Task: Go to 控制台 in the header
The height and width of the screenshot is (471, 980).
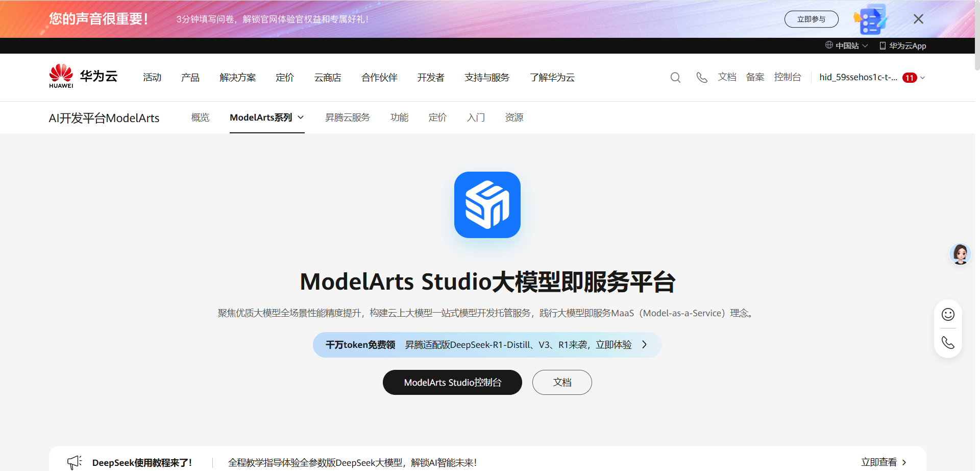Action: tap(788, 77)
